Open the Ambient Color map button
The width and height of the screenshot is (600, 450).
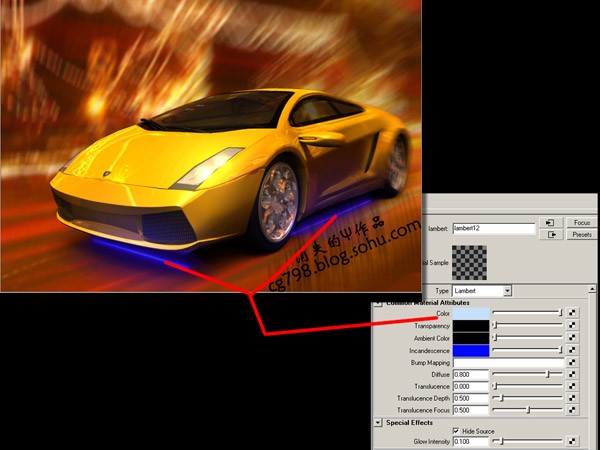(x=572, y=339)
